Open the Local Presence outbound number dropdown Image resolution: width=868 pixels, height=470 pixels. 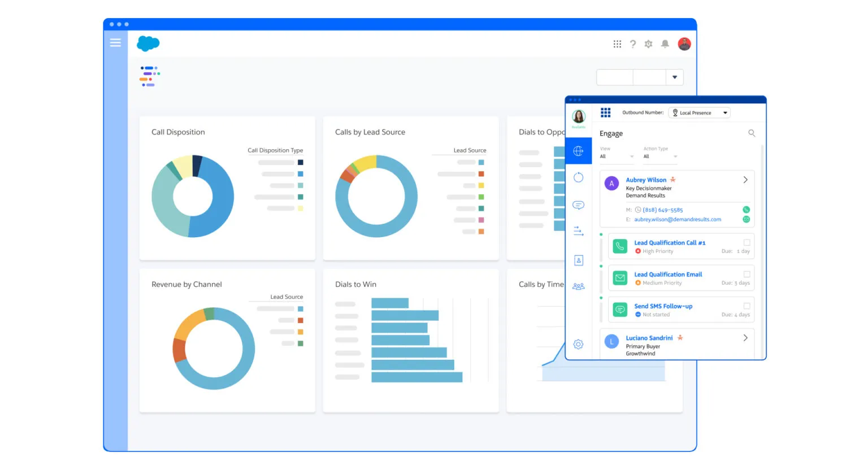[x=699, y=112]
